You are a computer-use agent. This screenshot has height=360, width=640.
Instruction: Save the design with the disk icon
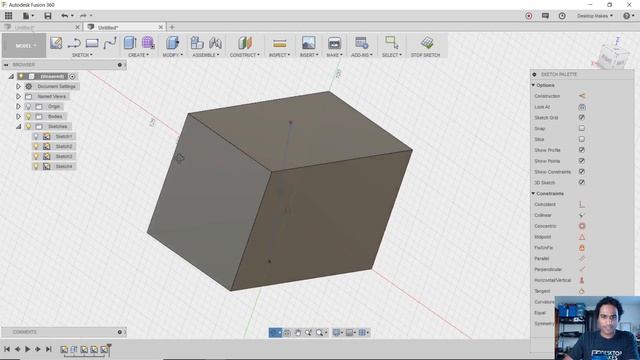[48, 16]
